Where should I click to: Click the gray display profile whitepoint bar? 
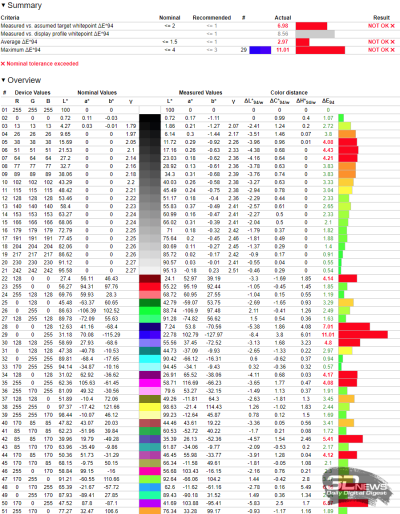[x=315, y=34]
